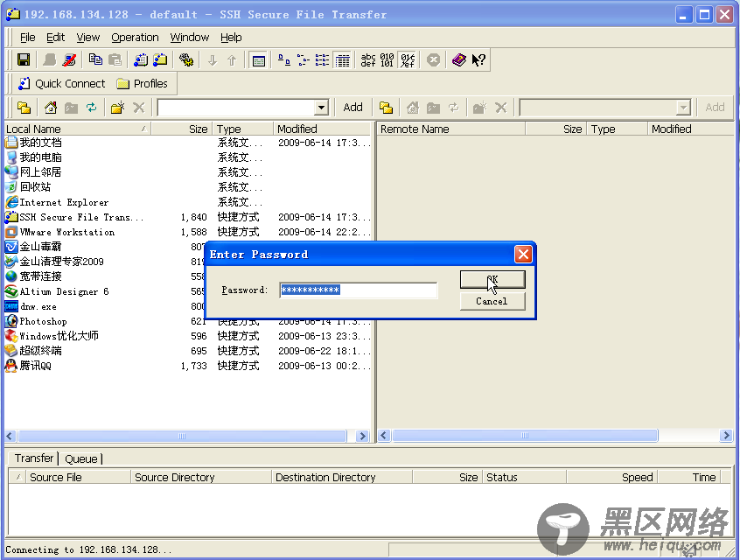The width and height of the screenshot is (740, 560).
Task: Select Auto transfer mode icon
Action: (408, 60)
